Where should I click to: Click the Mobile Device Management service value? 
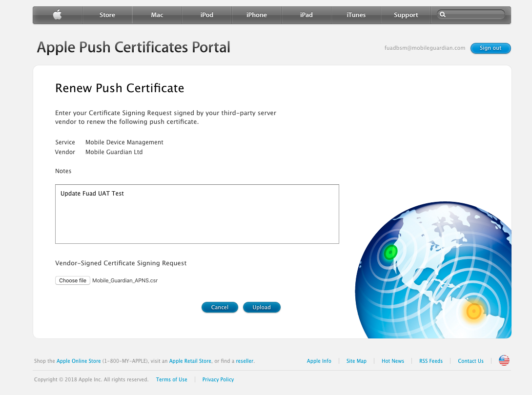[124, 142]
